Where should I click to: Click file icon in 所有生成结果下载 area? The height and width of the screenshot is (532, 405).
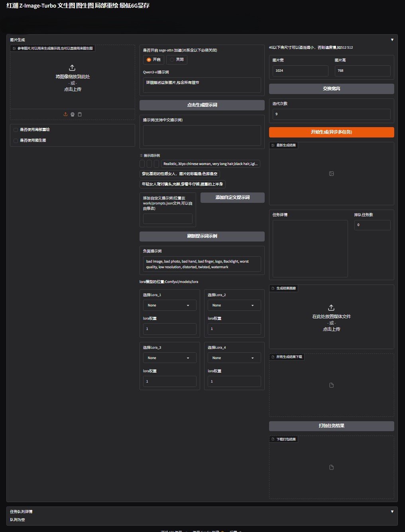(331, 385)
